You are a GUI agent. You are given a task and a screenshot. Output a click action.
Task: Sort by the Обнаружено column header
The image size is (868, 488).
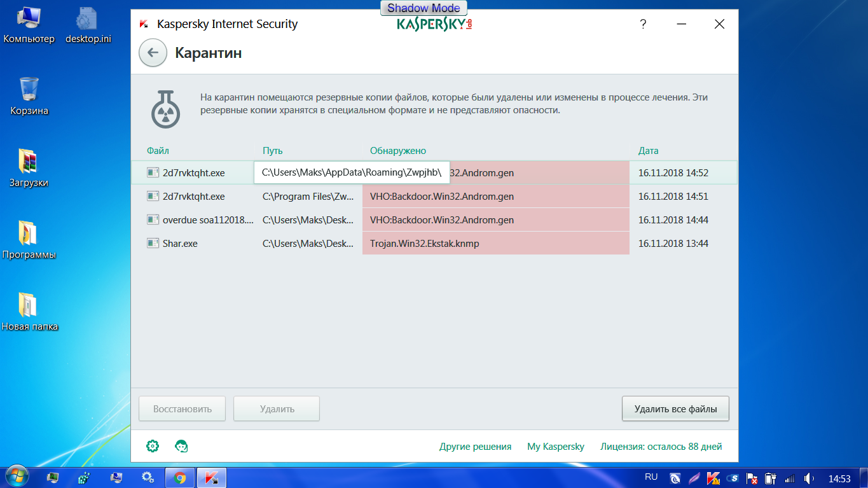[398, 151]
